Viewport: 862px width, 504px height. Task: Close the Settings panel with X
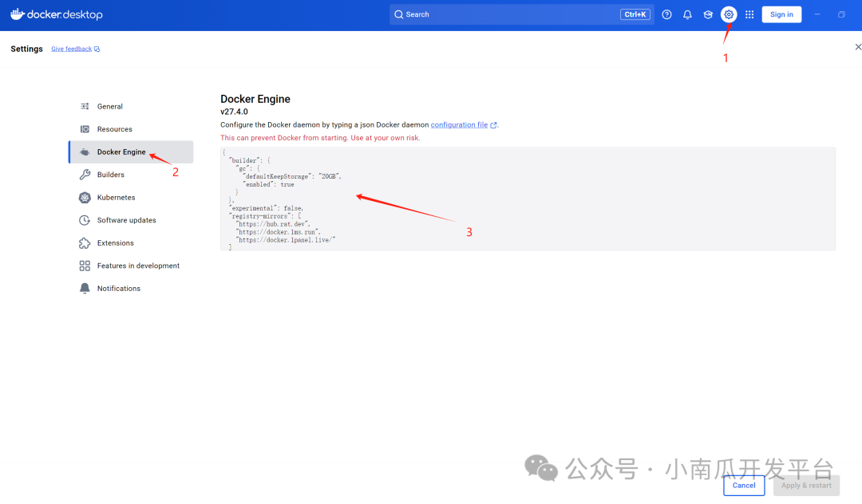click(x=857, y=47)
